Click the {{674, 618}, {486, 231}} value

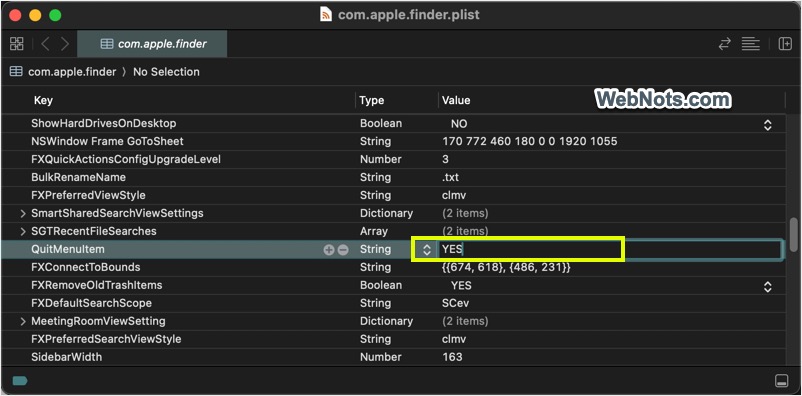point(506,267)
